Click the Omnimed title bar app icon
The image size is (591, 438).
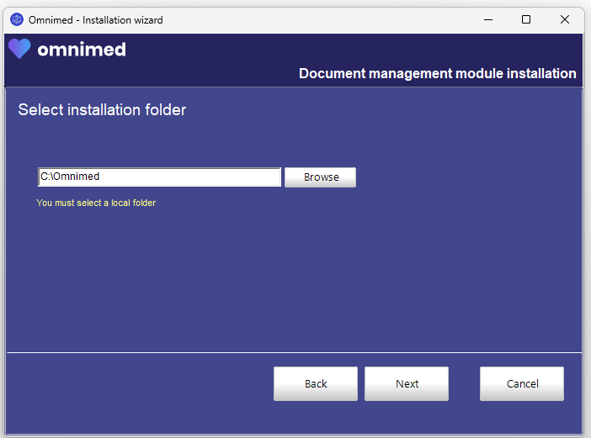coord(17,19)
